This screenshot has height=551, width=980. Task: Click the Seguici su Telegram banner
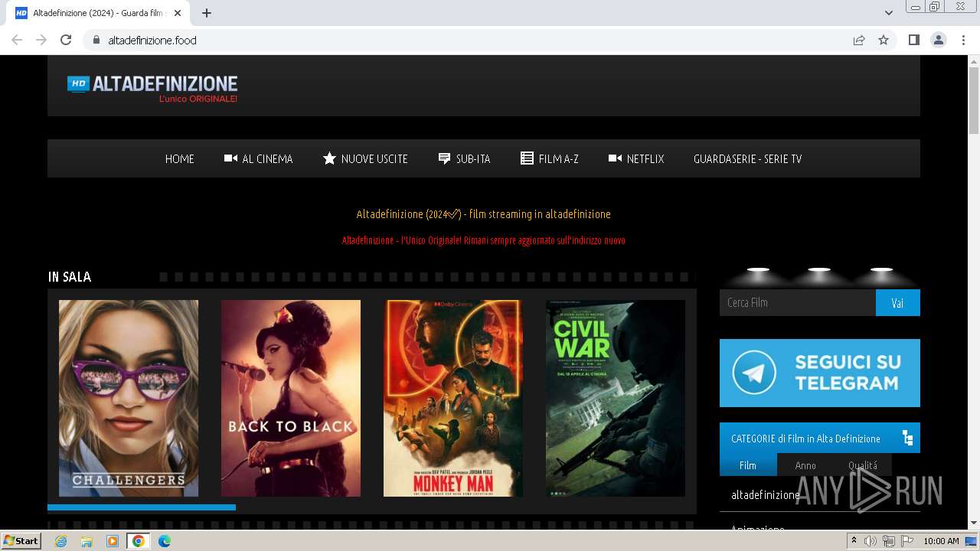point(820,373)
